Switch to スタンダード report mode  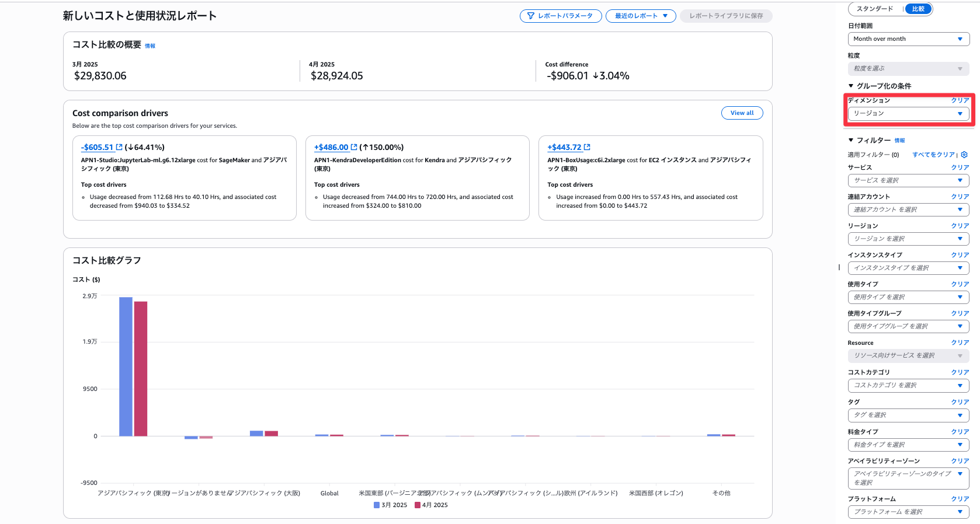point(874,9)
